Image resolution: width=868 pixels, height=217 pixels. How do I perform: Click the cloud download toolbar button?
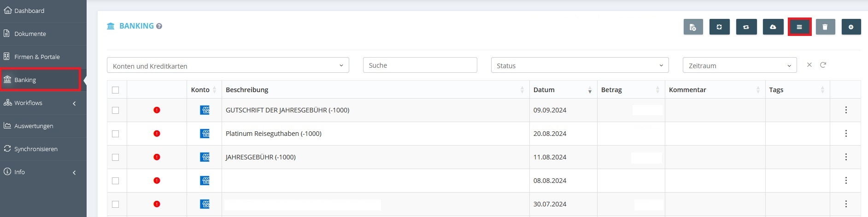(773, 27)
